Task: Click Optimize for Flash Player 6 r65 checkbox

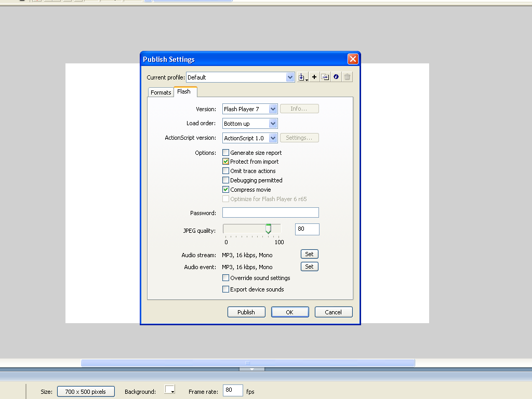Action: coord(225,199)
